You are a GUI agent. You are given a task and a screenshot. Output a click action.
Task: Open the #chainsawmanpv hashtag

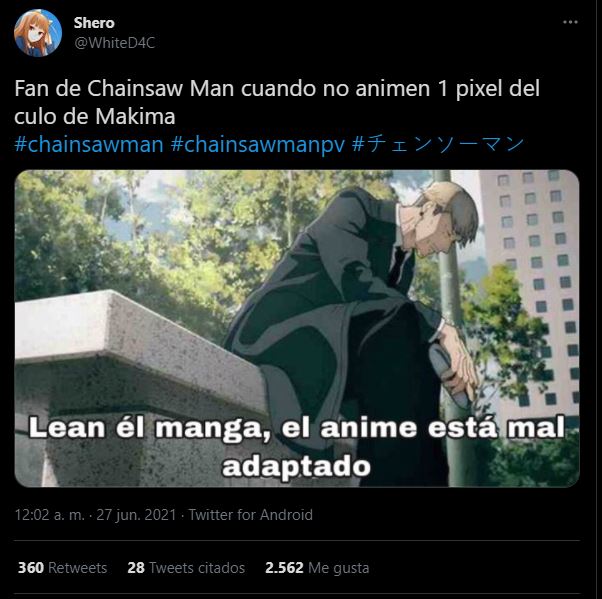(x=258, y=144)
